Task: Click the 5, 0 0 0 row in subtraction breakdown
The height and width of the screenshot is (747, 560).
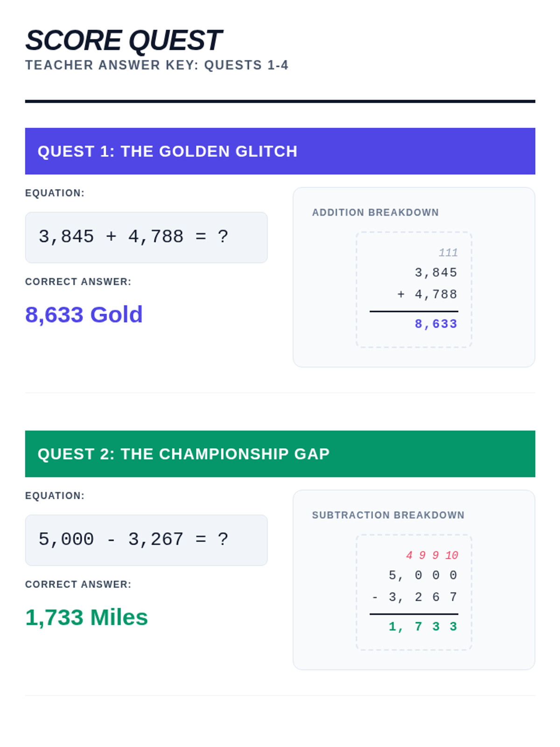Action: point(422,575)
